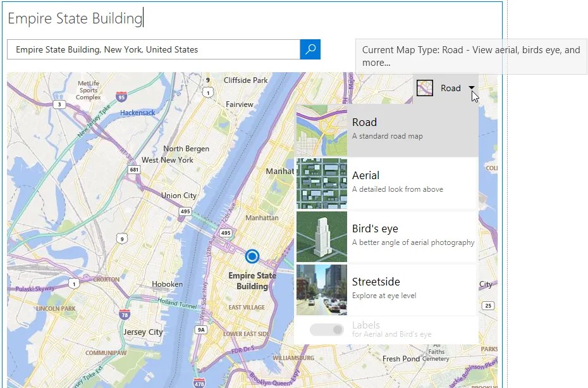
Task: Click the MetLife Sports Complex label
Action: [x=89, y=90]
